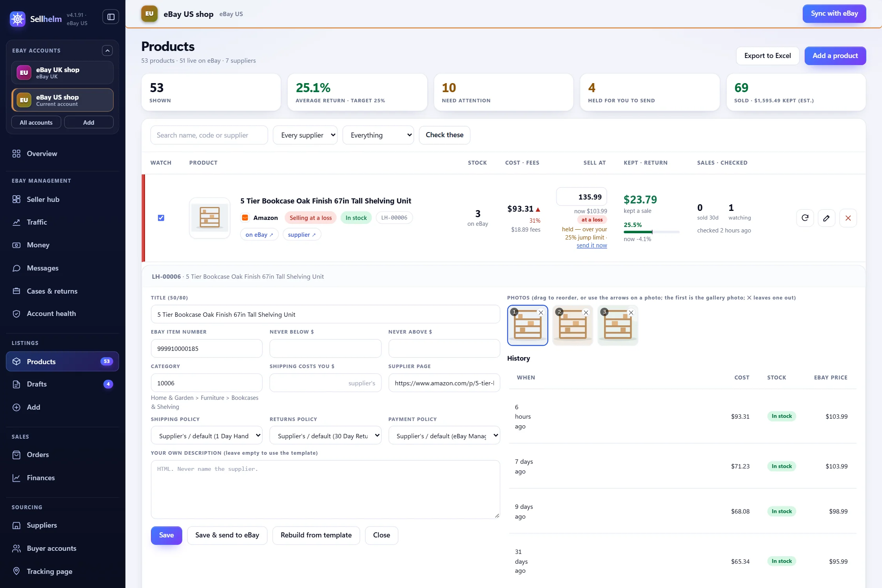Click the own description textarea
The image size is (882, 588).
coord(325,489)
